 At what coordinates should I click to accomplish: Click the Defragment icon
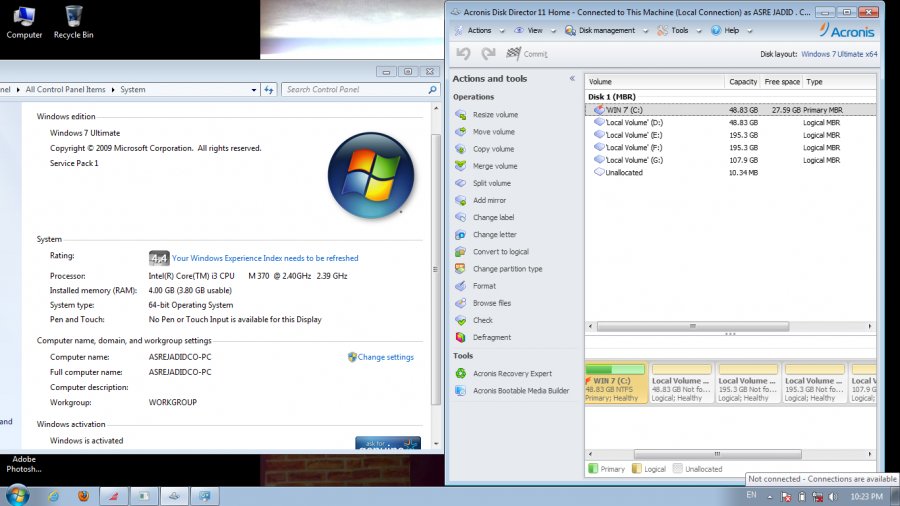(x=460, y=337)
